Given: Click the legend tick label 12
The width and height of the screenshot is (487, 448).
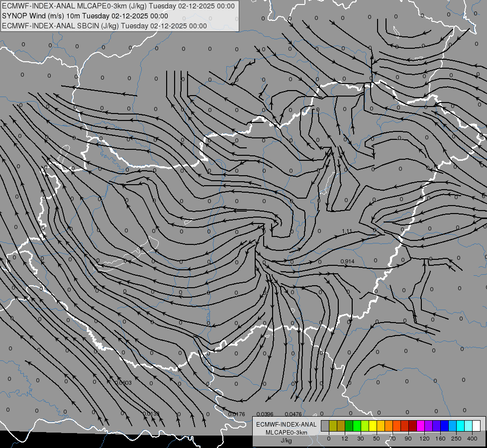Looking at the screenshot, I should (345, 439).
